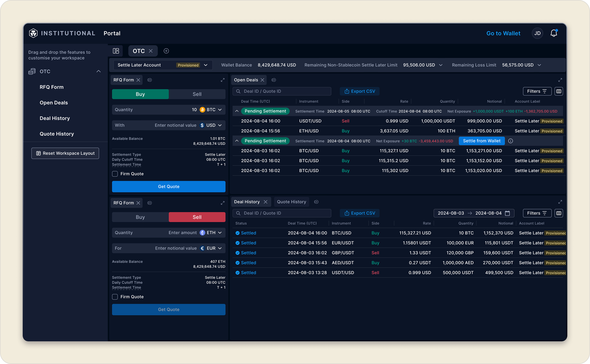Click the Institutional logo icon

click(33, 33)
